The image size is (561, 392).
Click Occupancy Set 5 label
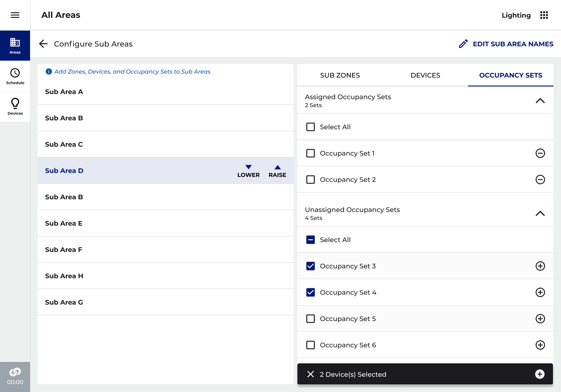pos(348,319)
